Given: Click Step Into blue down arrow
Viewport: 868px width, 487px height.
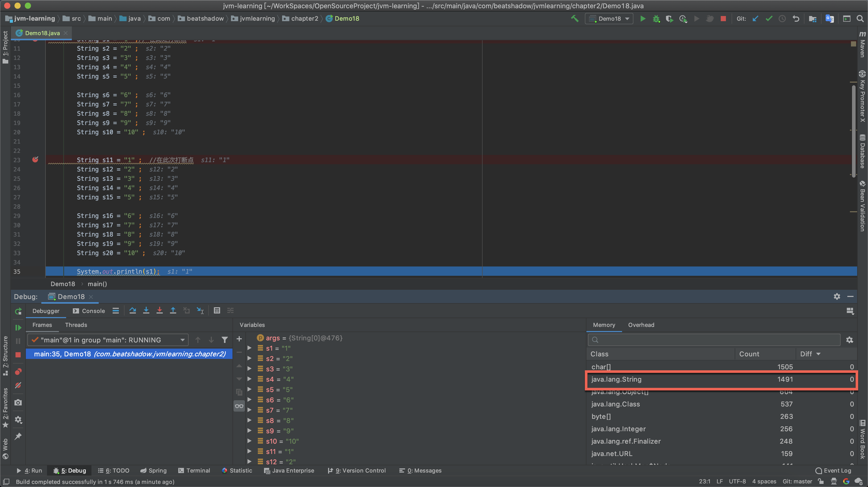Looking at the screenshot, I should click(146, 311).
